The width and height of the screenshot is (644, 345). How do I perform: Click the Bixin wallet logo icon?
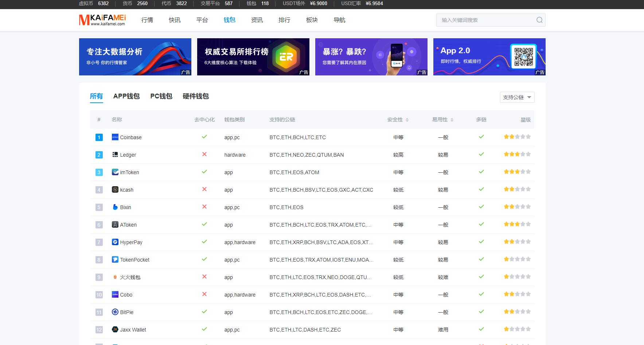point(115,207)
